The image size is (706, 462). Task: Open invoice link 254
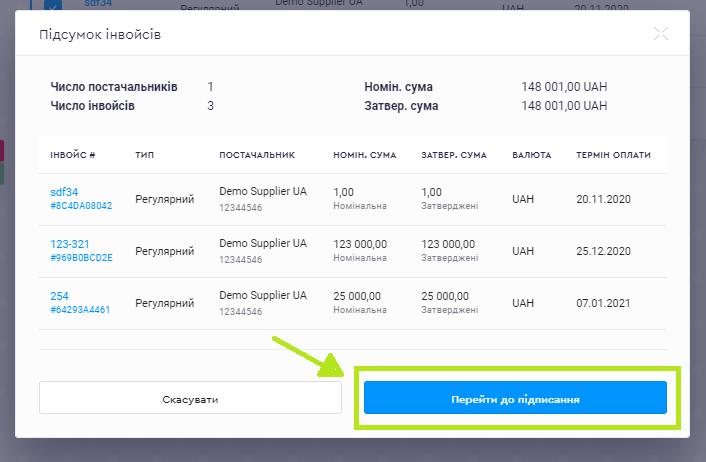click(59, 295)
